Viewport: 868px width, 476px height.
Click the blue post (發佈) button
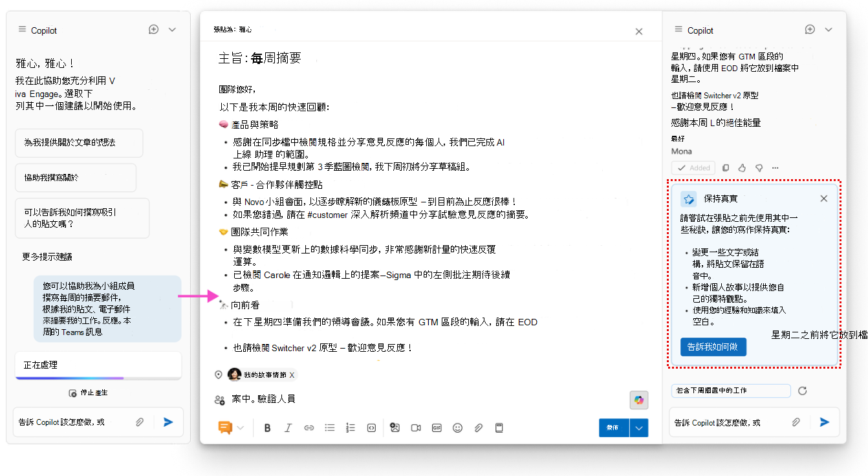pyautogui.click(x=614, y=428)
